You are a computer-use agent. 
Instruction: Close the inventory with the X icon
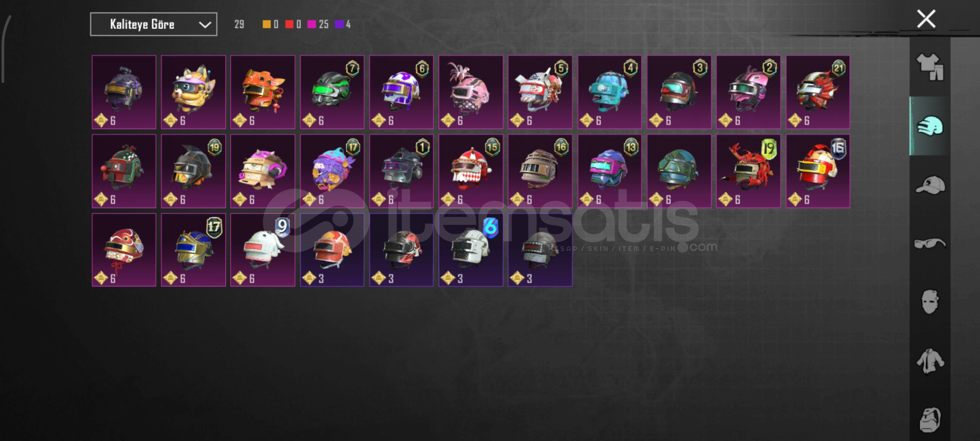pyautogui.click(x=926, y=19)
